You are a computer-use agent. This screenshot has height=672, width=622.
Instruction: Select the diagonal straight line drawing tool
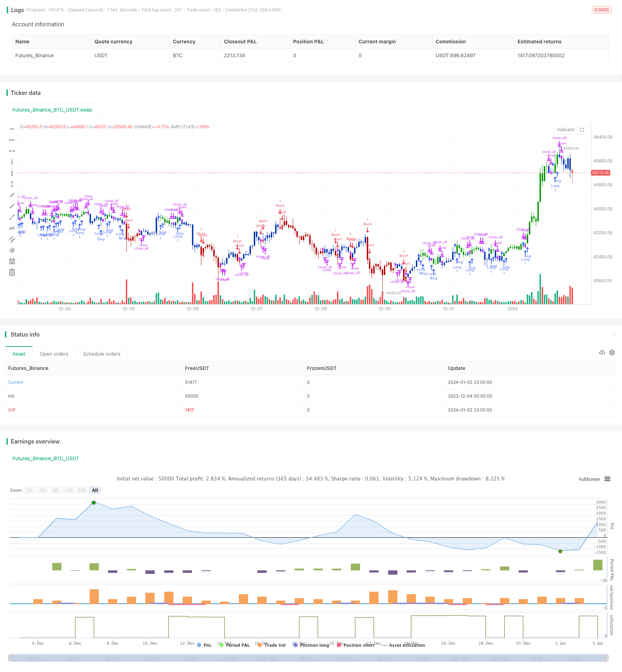12,195
